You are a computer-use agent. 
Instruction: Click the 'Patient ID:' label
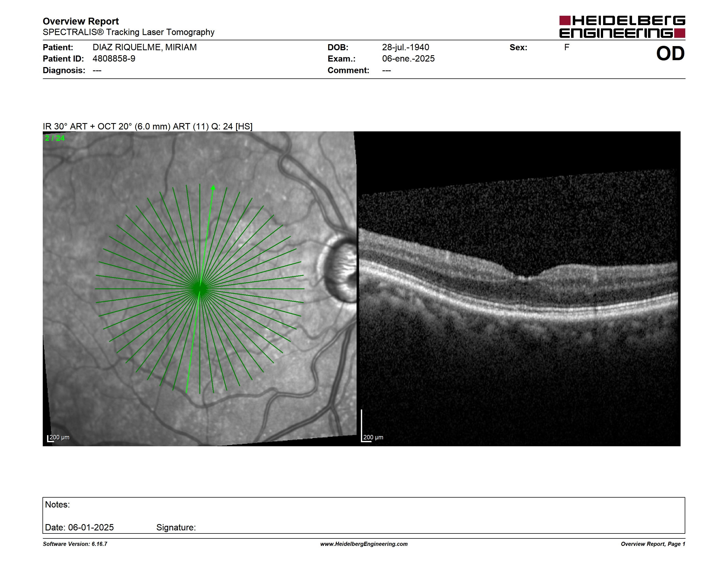tap(63, 59)
